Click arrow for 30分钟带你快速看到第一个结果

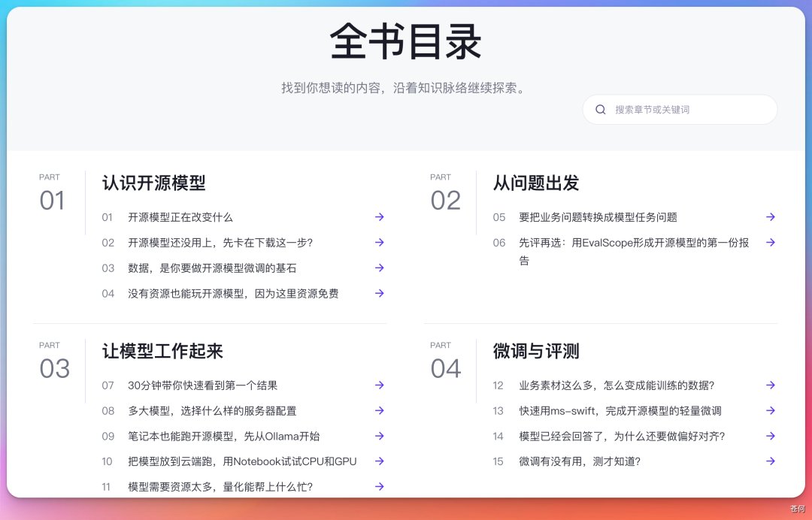(x=380, y=385)
